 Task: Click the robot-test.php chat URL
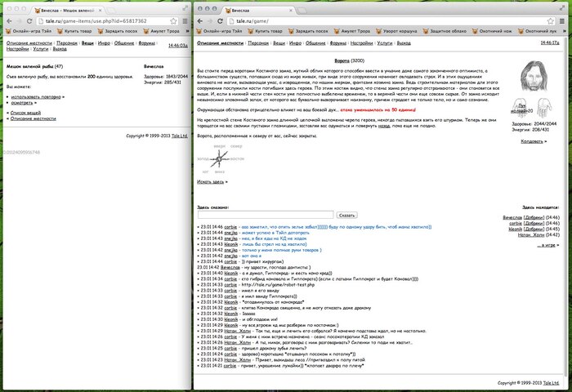click(278, 285)
